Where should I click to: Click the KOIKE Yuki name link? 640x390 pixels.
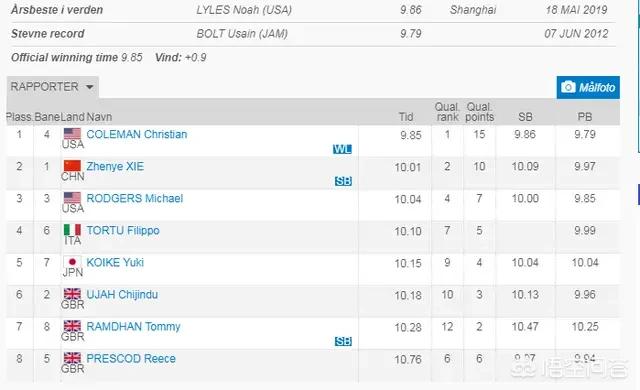pos(115,262)
